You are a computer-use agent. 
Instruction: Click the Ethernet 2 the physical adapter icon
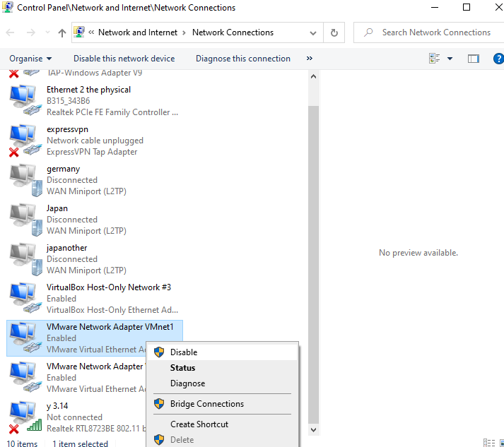coord(25,100)
